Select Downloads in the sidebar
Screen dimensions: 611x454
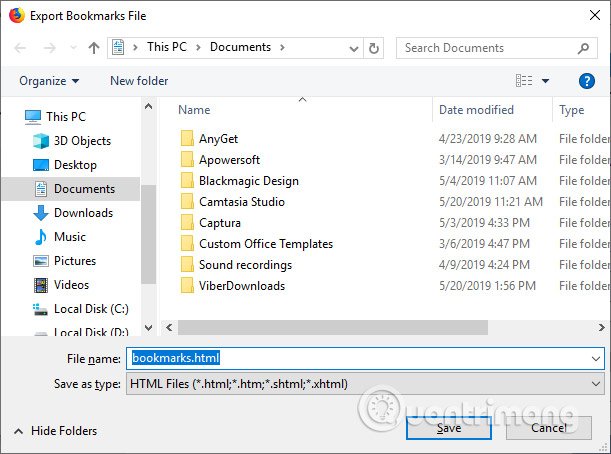pyautogui.click(x=83, y=213)
